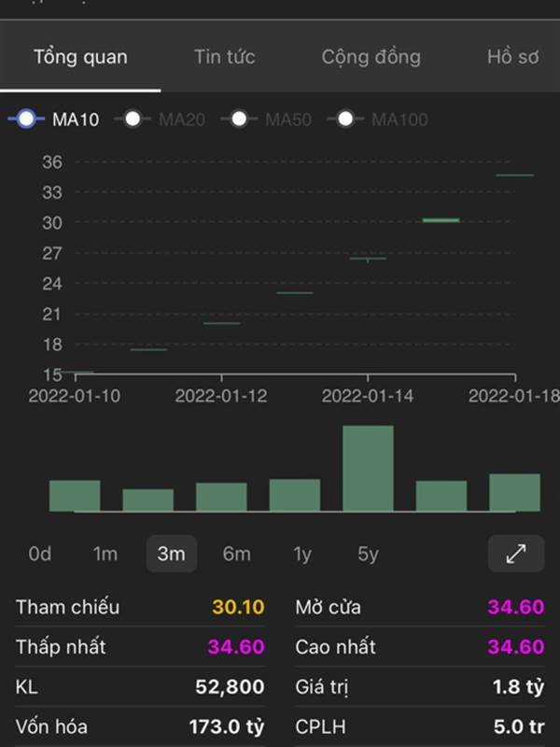
Task: Click the tallest volume bar on 2022-01-14
Action: (368, 469)
